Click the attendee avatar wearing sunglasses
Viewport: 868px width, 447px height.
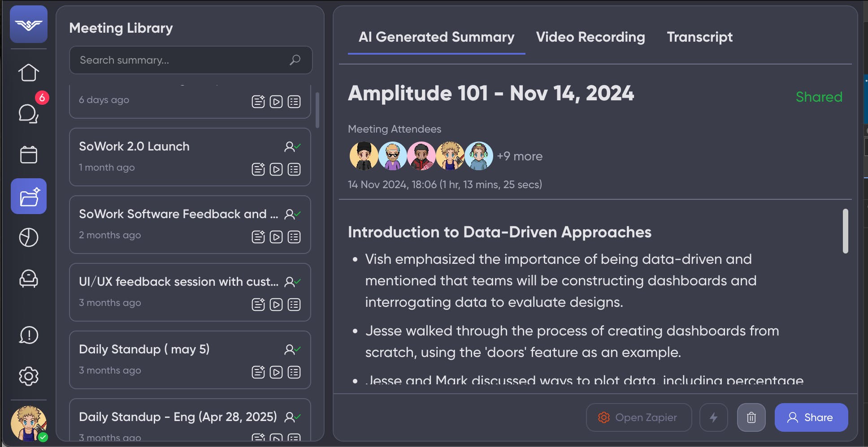coord(392,156)
